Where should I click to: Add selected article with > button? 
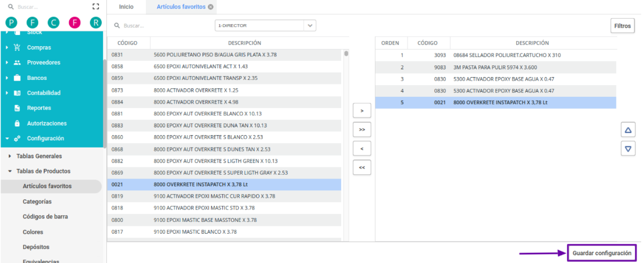tap(362, 111)
